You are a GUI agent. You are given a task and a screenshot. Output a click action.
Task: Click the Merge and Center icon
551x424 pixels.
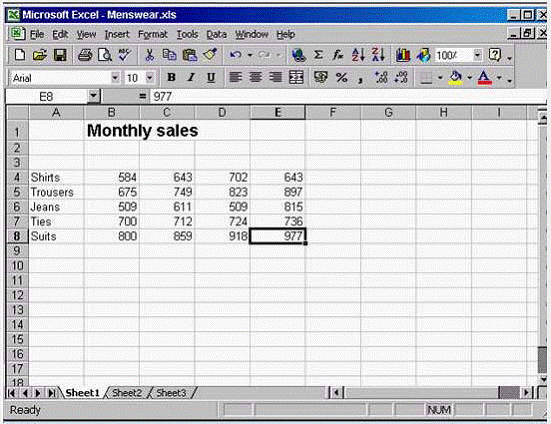(x=296, y=77)
